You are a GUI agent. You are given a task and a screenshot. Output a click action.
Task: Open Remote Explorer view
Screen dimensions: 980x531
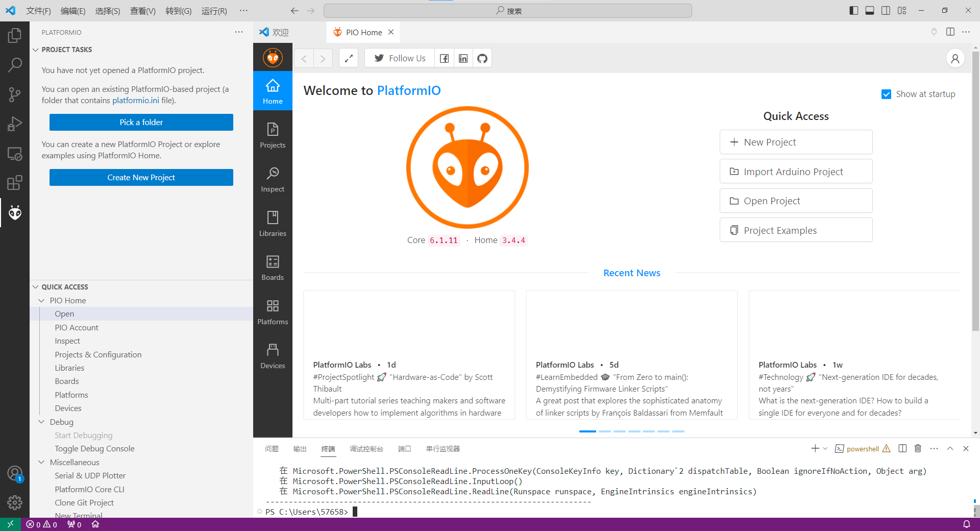pyautogui.click(x=15, y=153)
